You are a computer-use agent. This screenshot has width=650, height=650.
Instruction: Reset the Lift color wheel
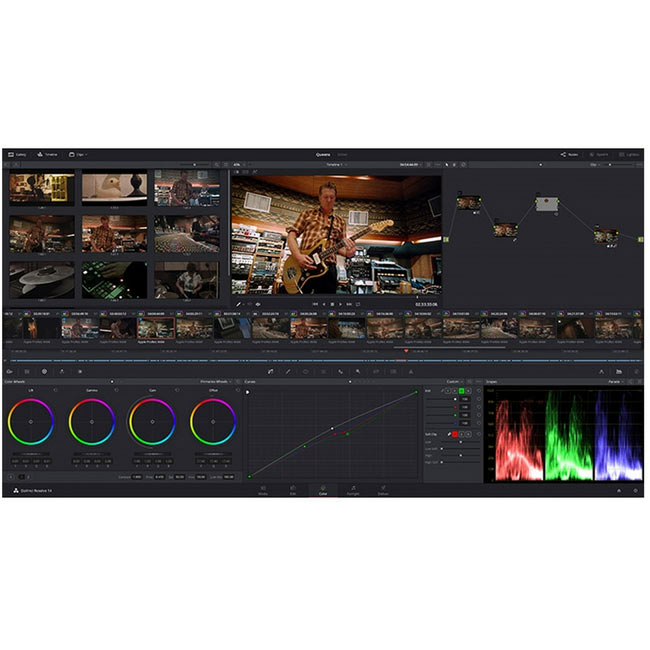click(54, 390)
